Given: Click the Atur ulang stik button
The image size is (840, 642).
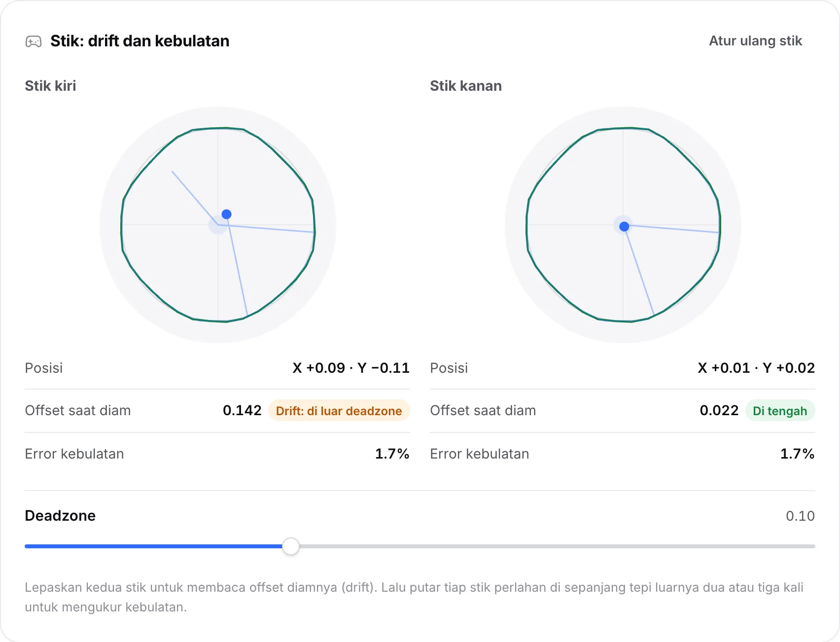Looking at the screenshot, I should click(755, 41).
